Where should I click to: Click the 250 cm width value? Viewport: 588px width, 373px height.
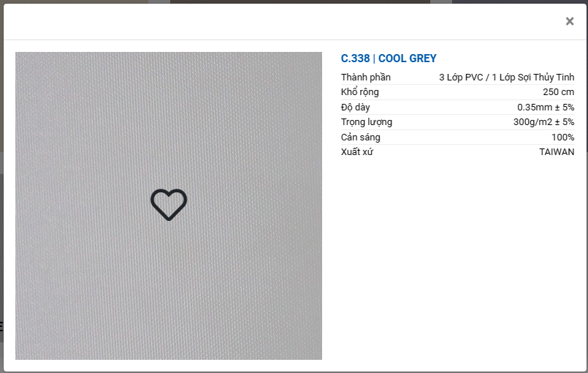(558, 92)
